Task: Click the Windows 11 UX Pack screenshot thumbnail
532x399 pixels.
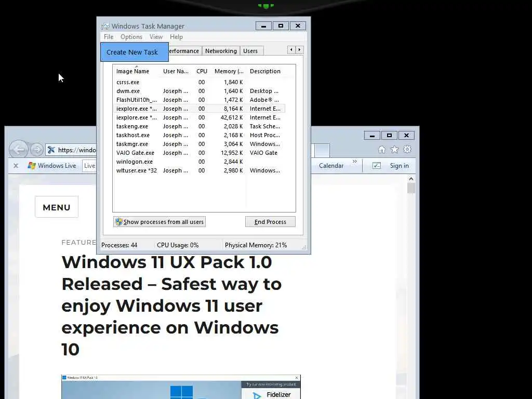Action: click(181, 387)
